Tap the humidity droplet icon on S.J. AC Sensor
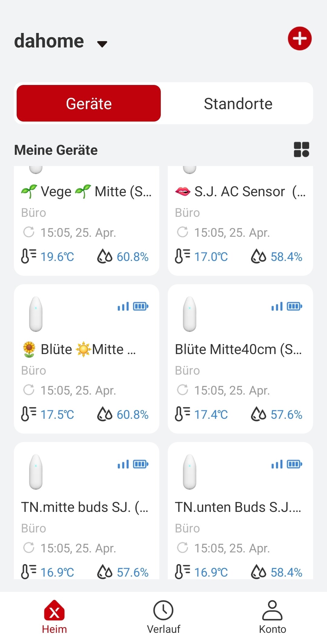The height and width of the screenshot is (644, 327). 258,256
